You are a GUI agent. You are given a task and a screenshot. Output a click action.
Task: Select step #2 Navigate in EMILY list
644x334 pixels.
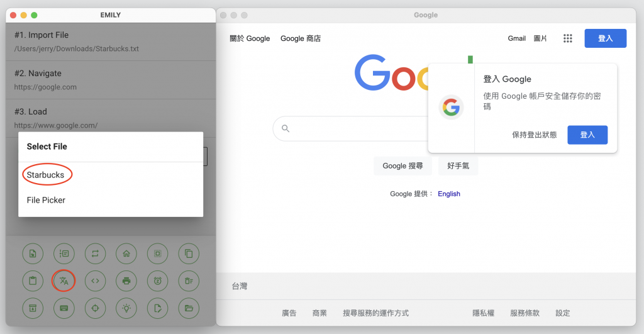[111, 80]
